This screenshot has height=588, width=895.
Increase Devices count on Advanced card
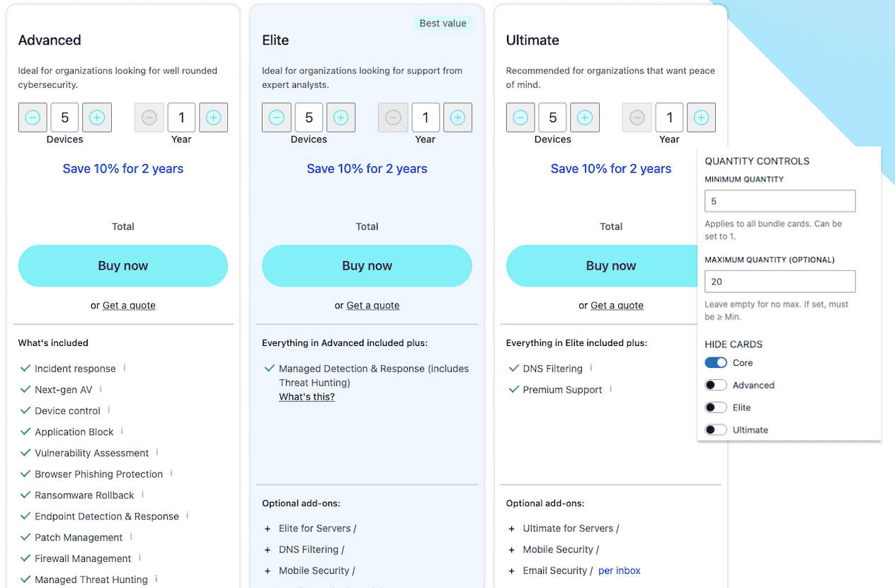tap(97, 117)
